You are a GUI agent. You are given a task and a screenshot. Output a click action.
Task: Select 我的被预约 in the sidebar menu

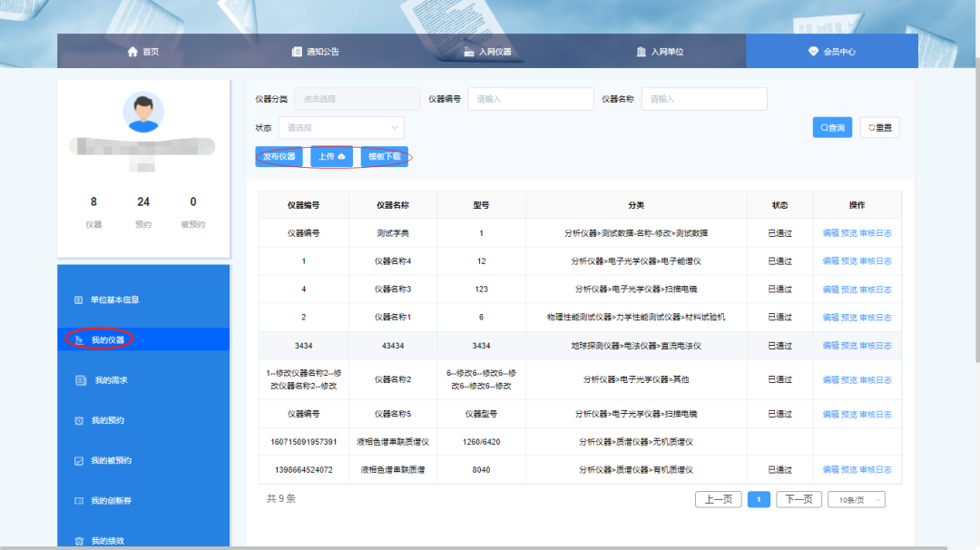(111, 461)
